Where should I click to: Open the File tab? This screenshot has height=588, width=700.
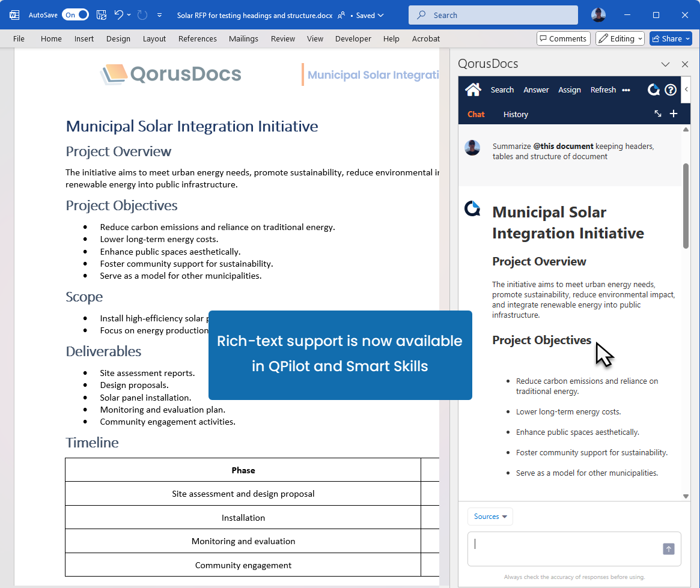click(x=19, y=39)
